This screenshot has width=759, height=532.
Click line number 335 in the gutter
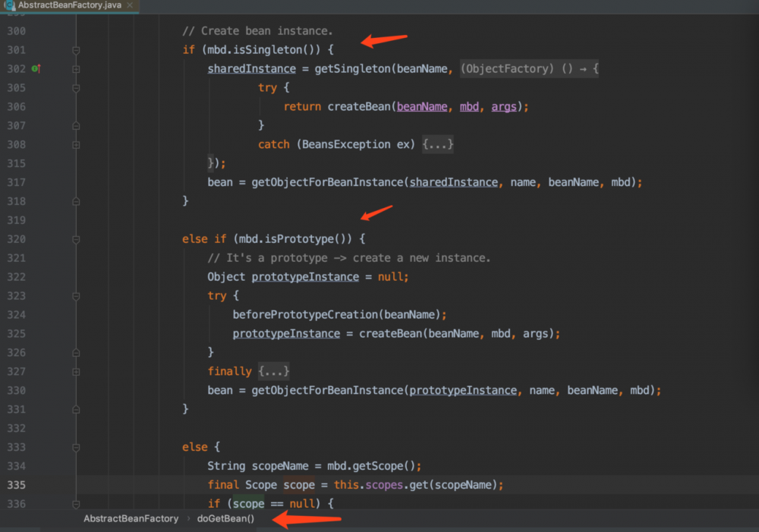[16, 485]
